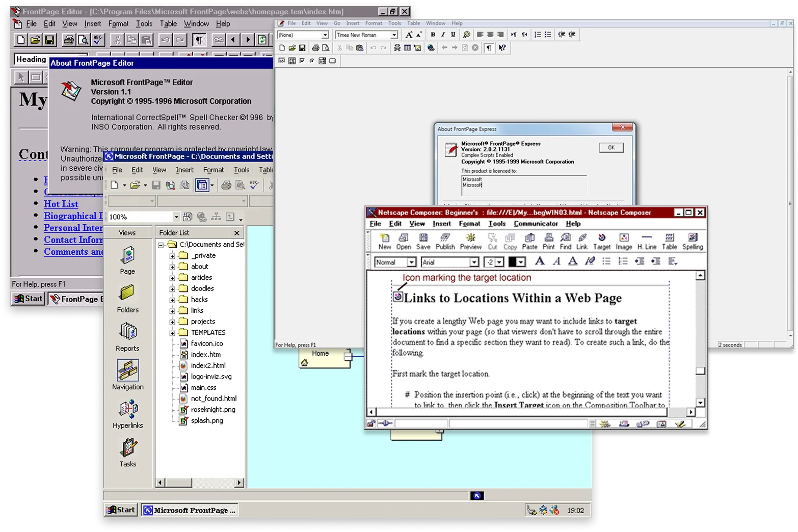Screen dimensions: 798x532
Task: Open the Communicator menu in Netscape Composer
Action: [x=536, y=224]
